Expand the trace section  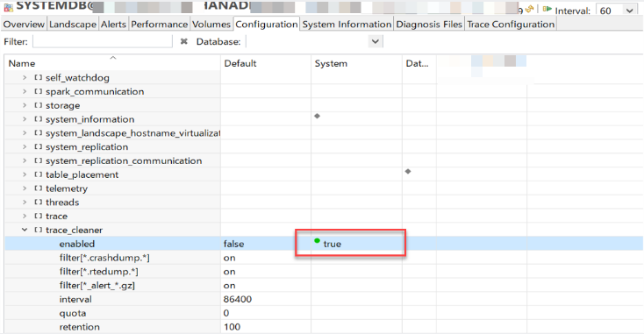pos(25,217)
